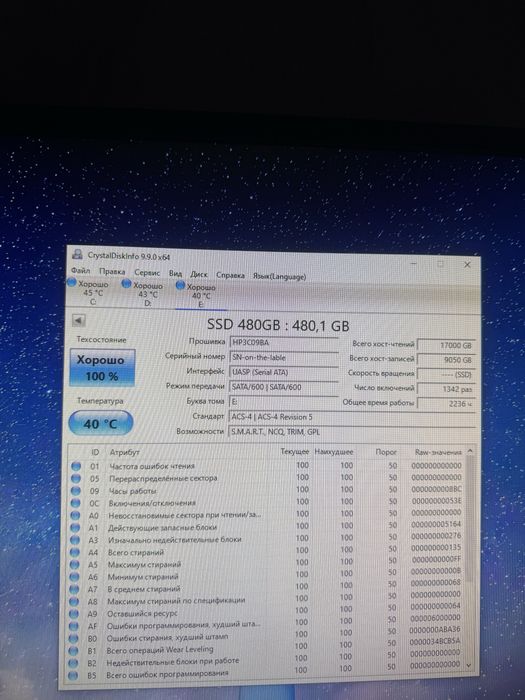Click the status icon of attribute A1
Screen dimensions: 525x700
(75, 527)
